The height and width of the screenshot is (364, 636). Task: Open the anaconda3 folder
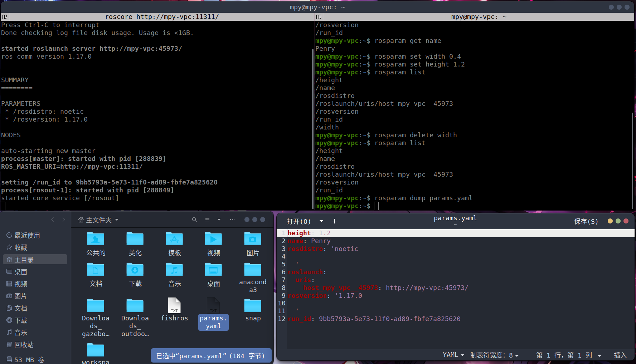[253, 270]
